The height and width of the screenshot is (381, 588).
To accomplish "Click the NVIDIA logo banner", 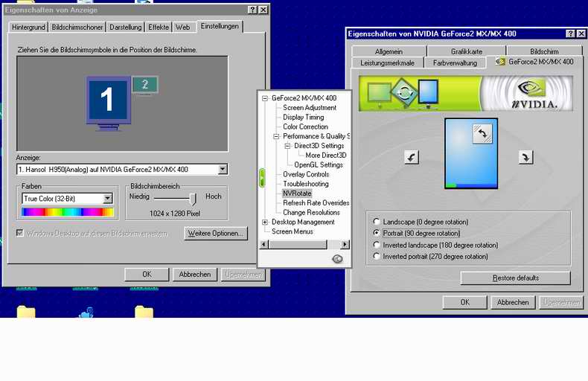I will [x=466, y=94].
